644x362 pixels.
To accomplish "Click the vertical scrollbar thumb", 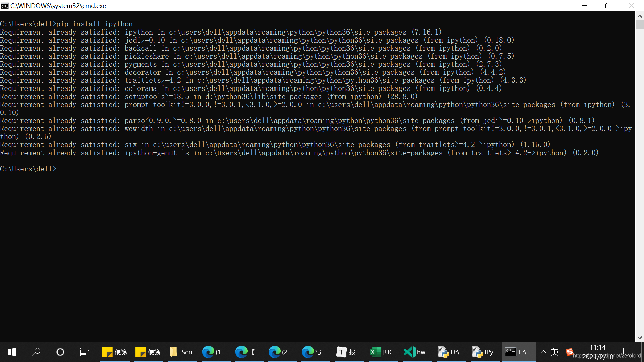I will tap(640, 24).
